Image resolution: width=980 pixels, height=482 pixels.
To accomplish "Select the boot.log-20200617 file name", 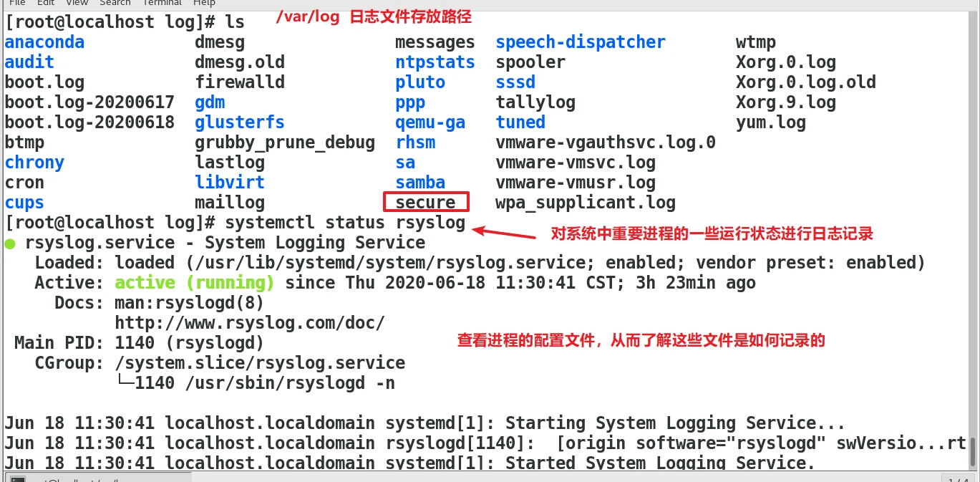I will pos(89,102).
